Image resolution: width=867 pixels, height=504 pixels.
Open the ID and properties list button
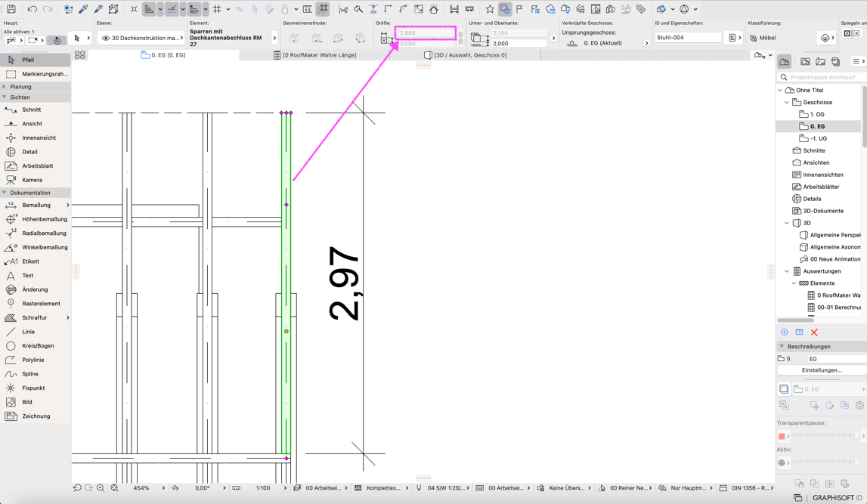click(732, 38)
